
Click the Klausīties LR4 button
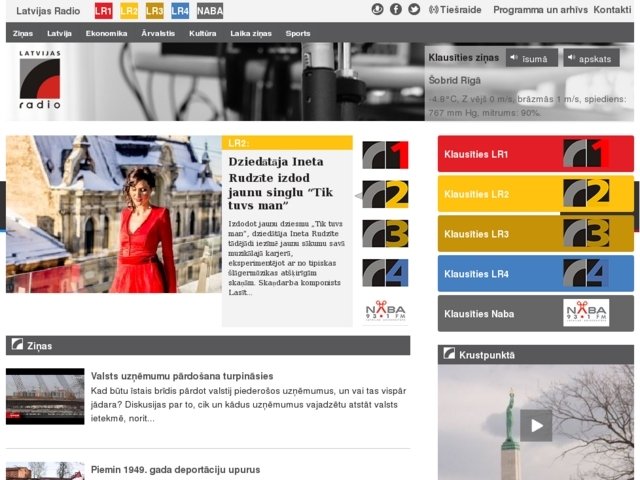pyautogui.click(x=536, y=273)
